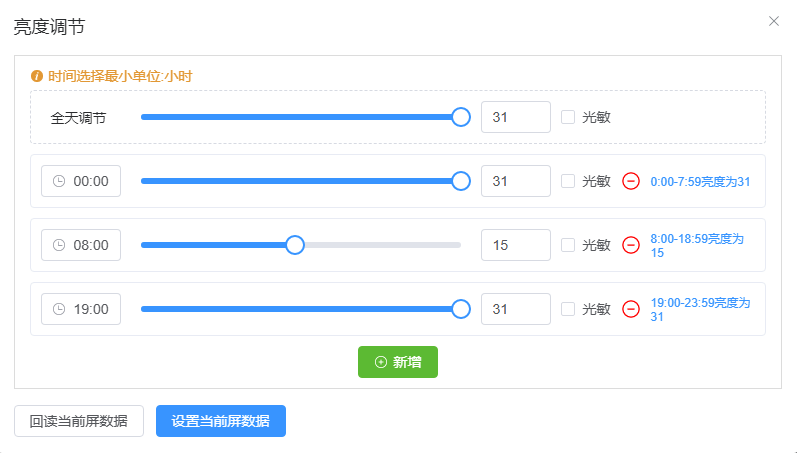Close the 亮度调节 dialog
The height and width of the screenshot is (453, 797).
pos(774,21)
